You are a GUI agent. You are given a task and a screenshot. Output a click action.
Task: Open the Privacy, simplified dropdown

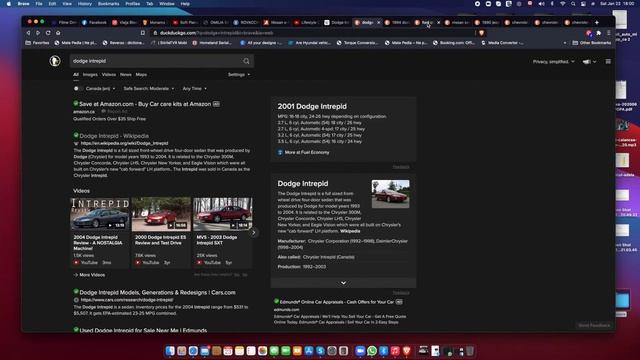553,62
